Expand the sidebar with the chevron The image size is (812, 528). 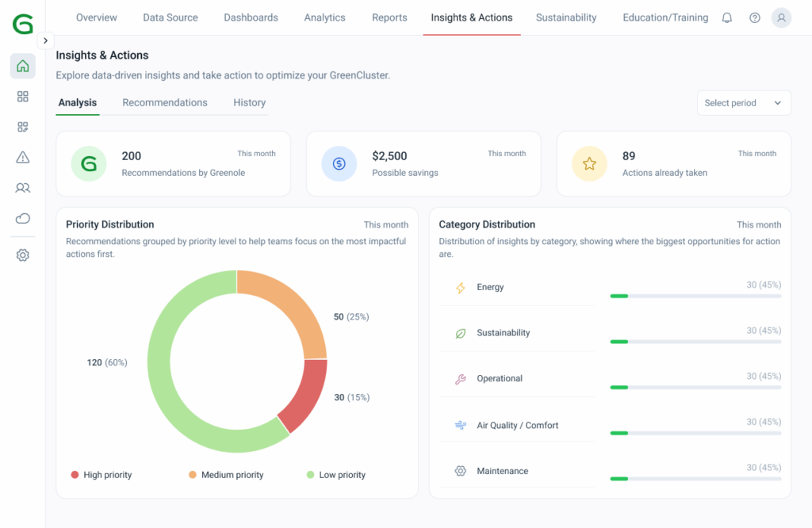45,40
